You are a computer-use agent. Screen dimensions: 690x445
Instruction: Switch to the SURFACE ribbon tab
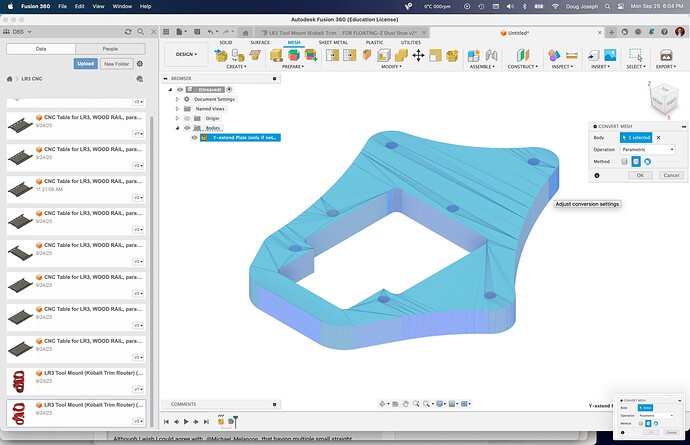point(260,42)
